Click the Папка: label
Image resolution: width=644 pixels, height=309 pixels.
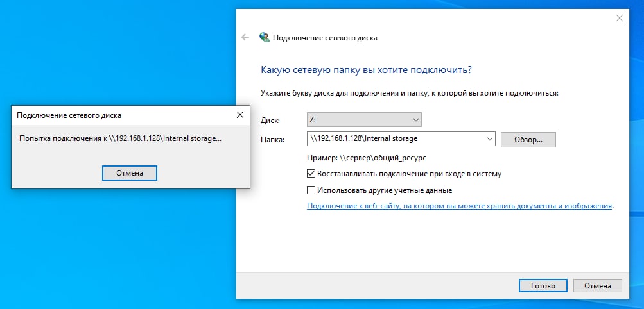coord(272,139)
